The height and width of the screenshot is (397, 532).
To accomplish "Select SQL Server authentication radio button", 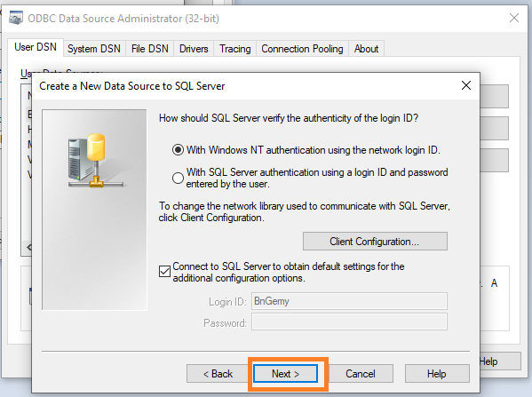I will click(178, 178).
